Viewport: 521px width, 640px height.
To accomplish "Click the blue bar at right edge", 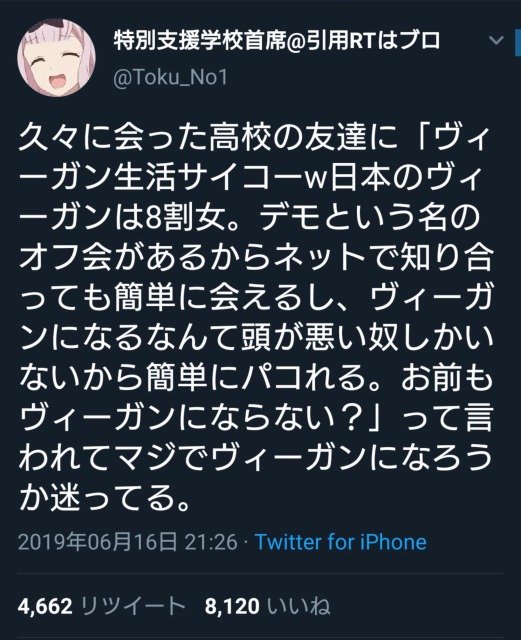I will [x=518, y=41].
